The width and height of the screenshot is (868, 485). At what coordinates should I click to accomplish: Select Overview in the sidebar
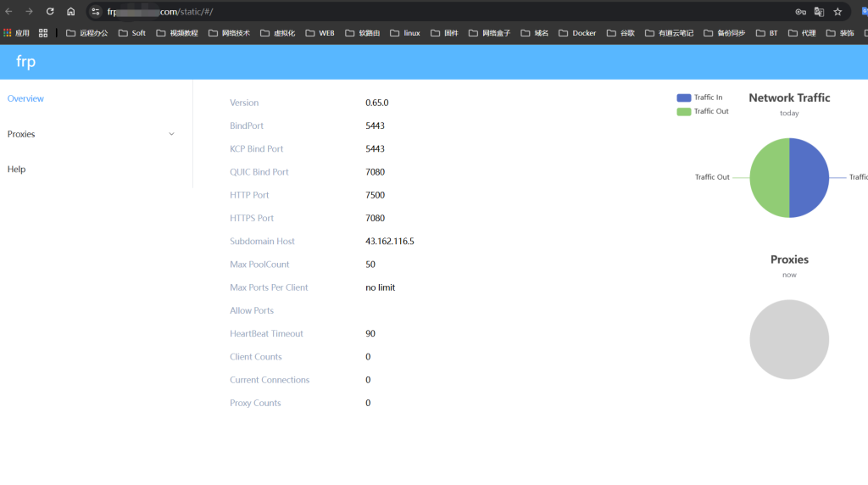(x=25, y=98)
